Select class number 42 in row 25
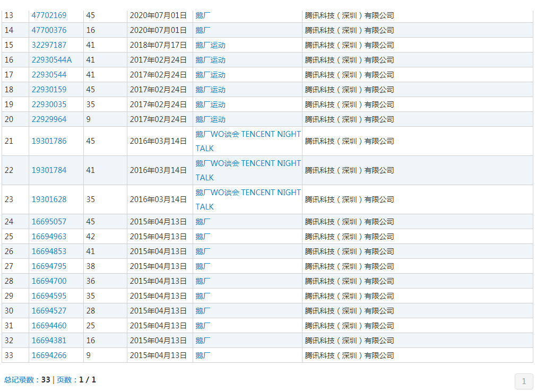This screenshot has height=392, width=536. coord(91,237)
